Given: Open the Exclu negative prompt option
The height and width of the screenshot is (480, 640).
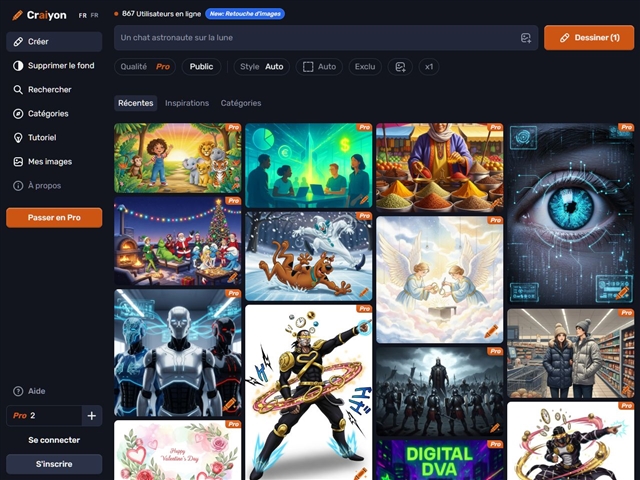Looking at the screenshot, I should click(x=365, y=67).
